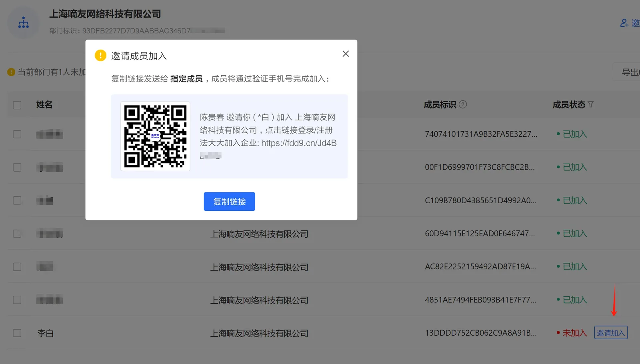
Task: Click the help icon next to 成员标识
Action: [x=463, y=104]
